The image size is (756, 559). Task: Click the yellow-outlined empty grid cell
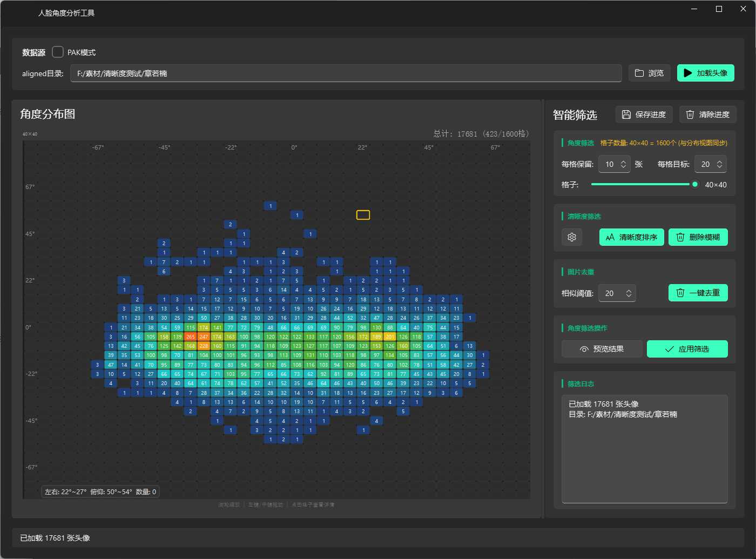(363, 215)
